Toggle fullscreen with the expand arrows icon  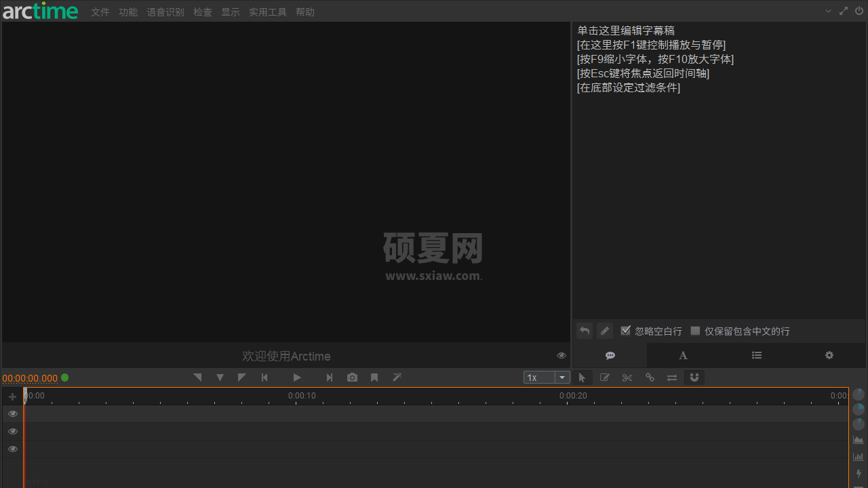844,11
